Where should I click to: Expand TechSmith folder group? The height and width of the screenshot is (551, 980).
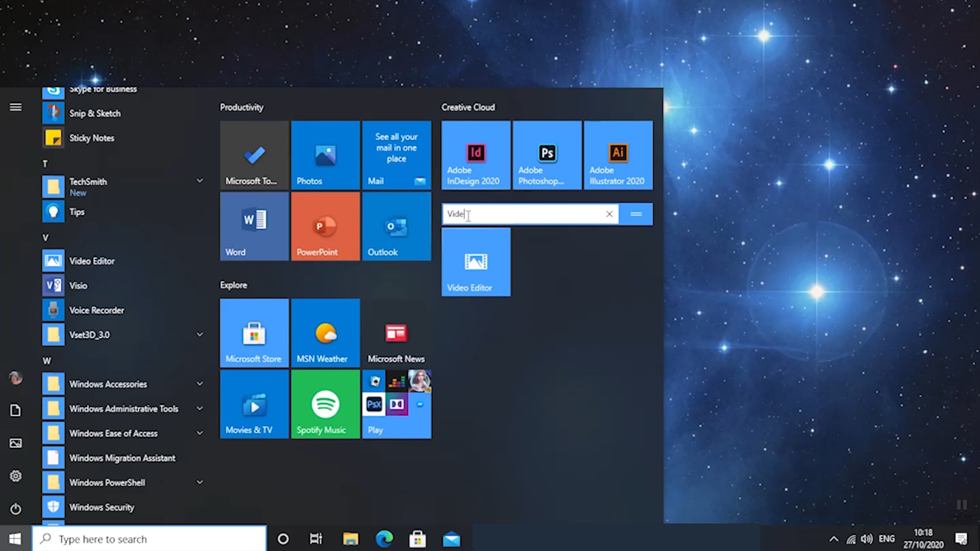(x=199, y=181)
